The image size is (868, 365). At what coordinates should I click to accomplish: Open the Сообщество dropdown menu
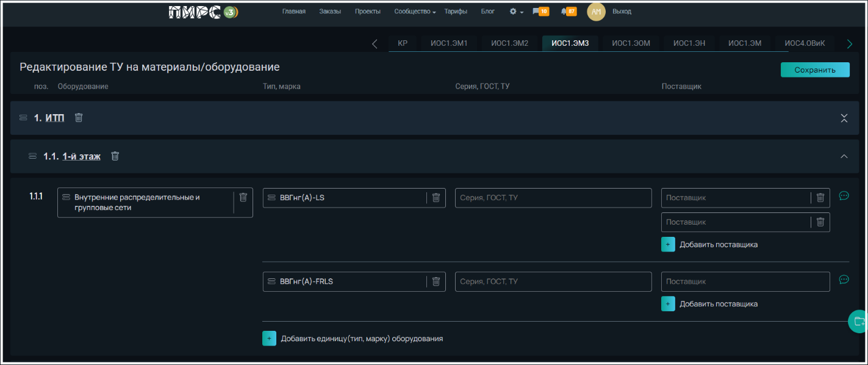[x=415, y=12]
